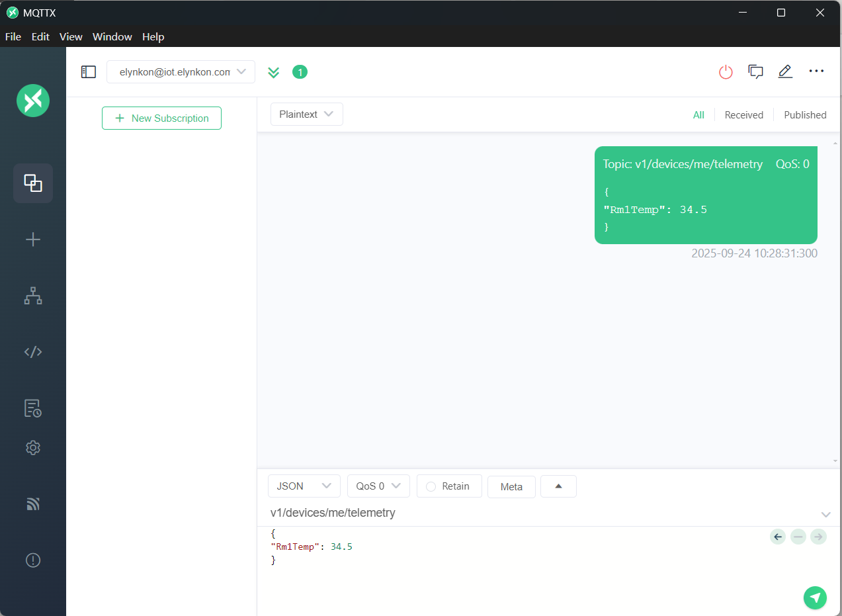Collapse the connections list panel icon
The height and width of the screenshot is (616, 842).
point(89,72)
